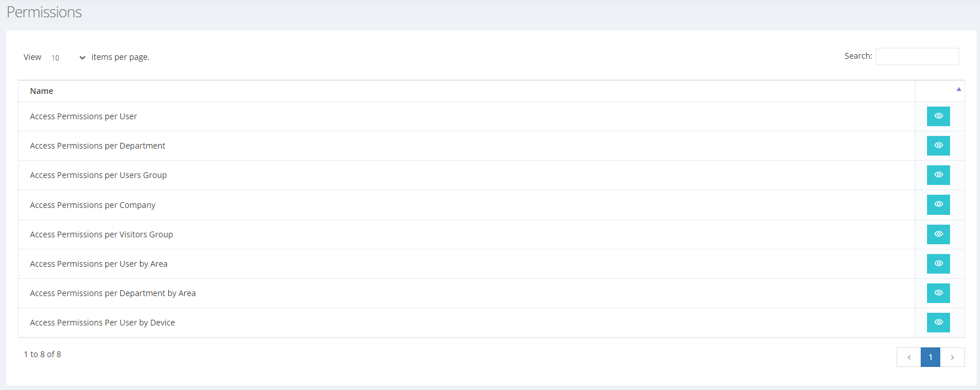Click eye icon for per Company permissions
This screenshot has width=980, height=390.
click(938, 205)
